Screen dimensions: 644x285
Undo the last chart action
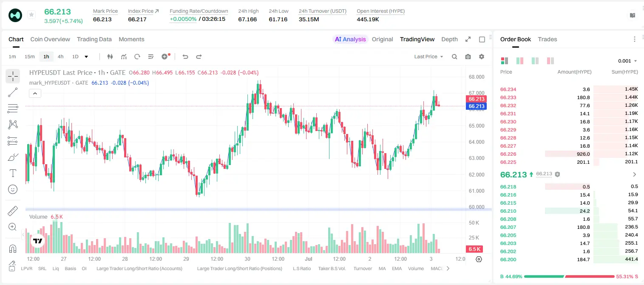click(x=185, y=57)
